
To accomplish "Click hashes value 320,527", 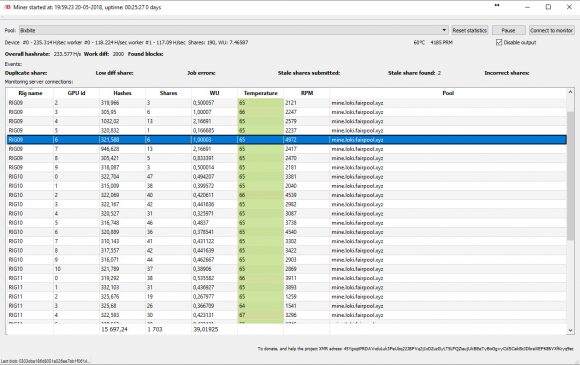I will pyautogui.click(x=110, y=214).
